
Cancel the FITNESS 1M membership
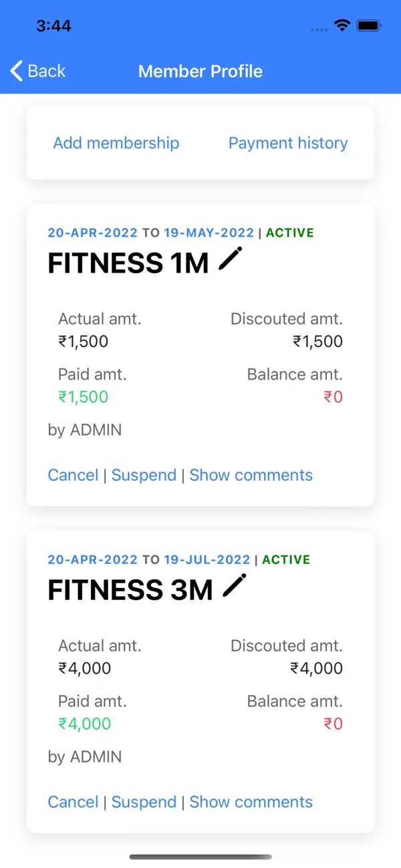(x=73, y=475)
